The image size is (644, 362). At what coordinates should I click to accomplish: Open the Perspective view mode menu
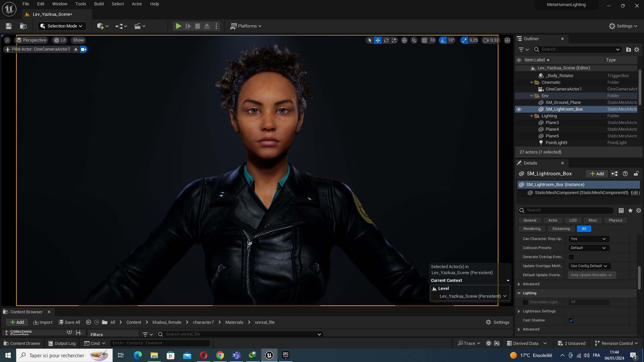coord(32,40)
